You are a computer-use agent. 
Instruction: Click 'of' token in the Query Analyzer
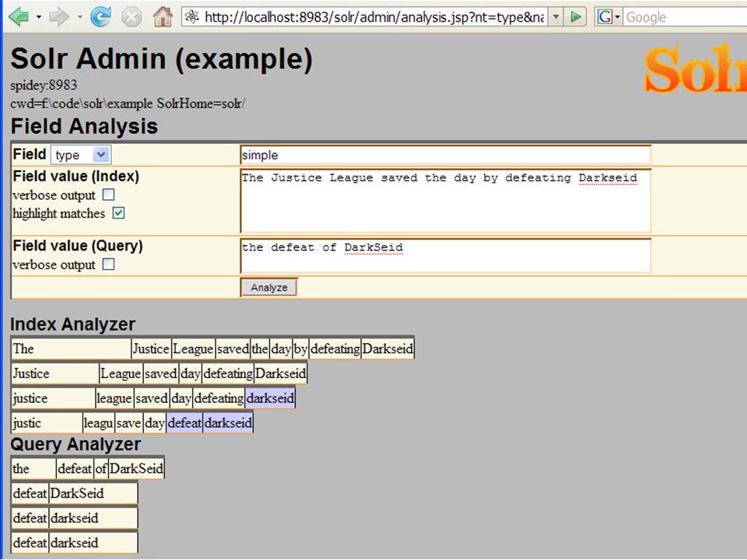(100, 468)
